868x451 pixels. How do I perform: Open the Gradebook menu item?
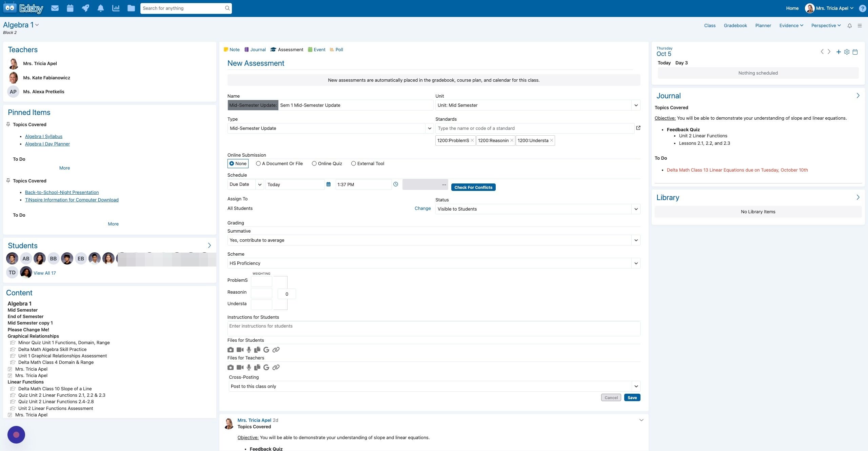tap(735, 25)
